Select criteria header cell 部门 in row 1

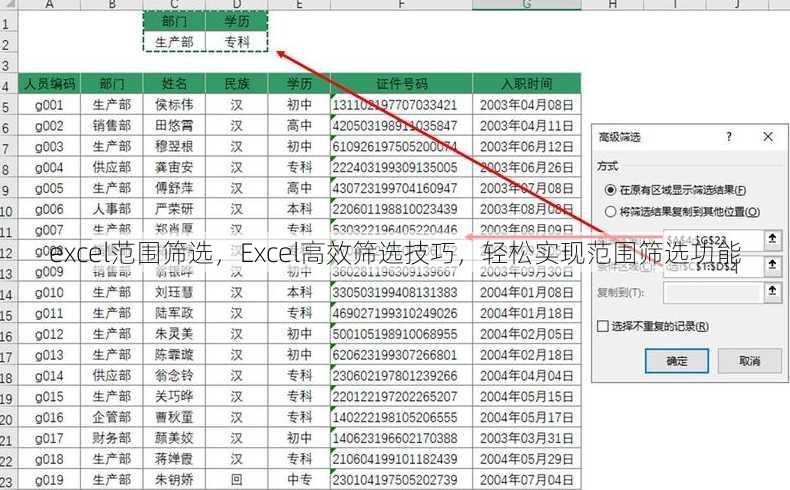coord(174,21)
